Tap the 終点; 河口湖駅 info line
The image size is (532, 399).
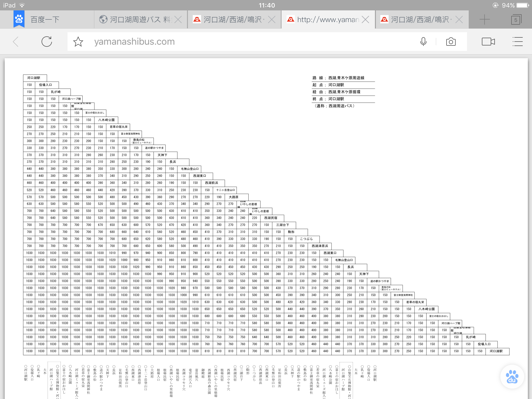click(328, 99)
